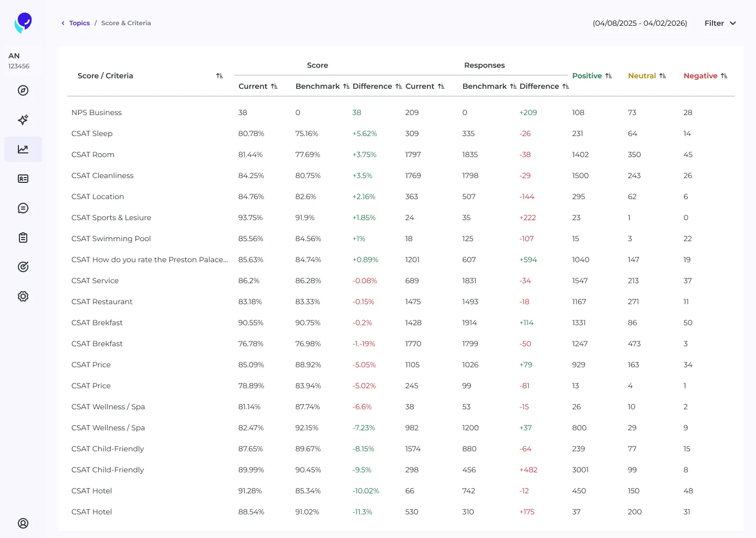Sort by Positive column
The height and width of the screenshot is (538, 756).
608,76
